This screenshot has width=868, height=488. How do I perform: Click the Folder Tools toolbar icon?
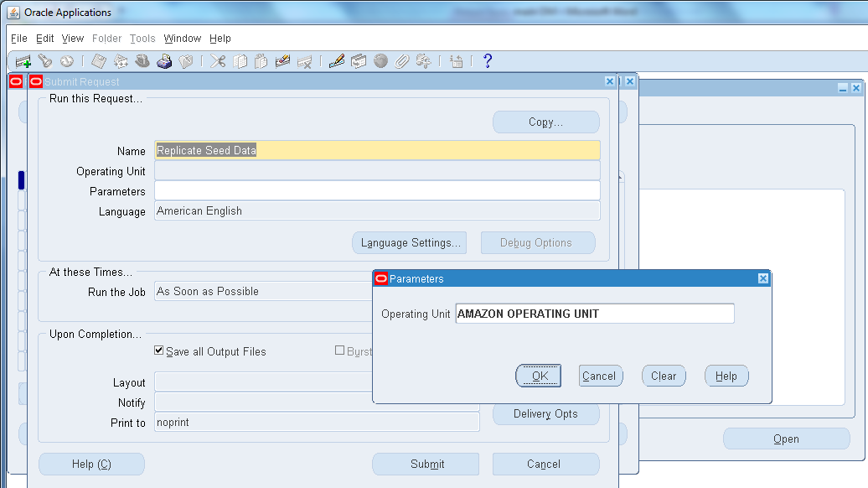click(x=423, y=61)
